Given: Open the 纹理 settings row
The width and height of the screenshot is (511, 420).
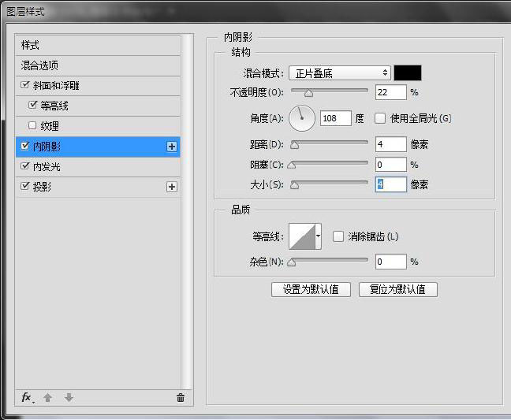Looking at the screenshot, I should (x=98, y=126).
